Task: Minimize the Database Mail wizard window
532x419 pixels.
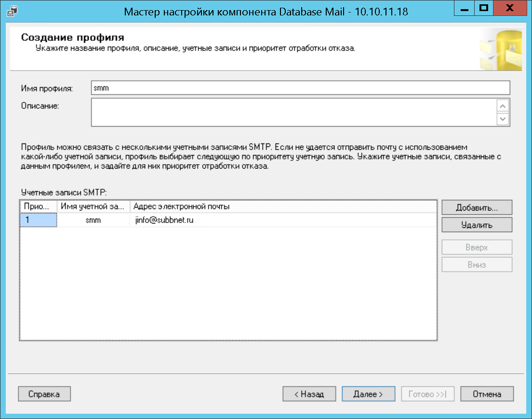Action: tap(463, 9)
